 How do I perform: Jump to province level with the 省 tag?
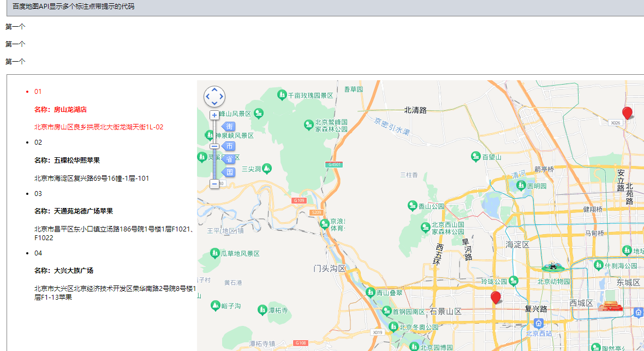228,159
